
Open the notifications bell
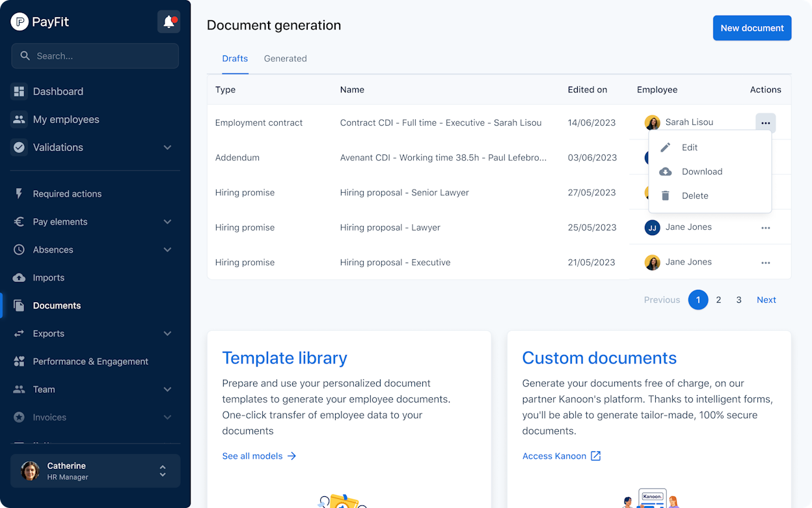click(x=169, y=21)
